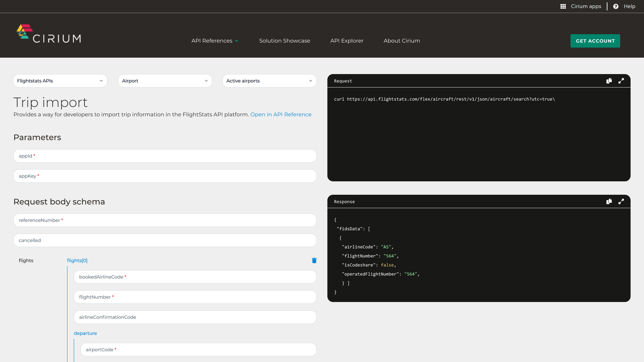Click the Cirium logo
The width and height of the screenshot is (644, 362).
(x=49, y=34)
